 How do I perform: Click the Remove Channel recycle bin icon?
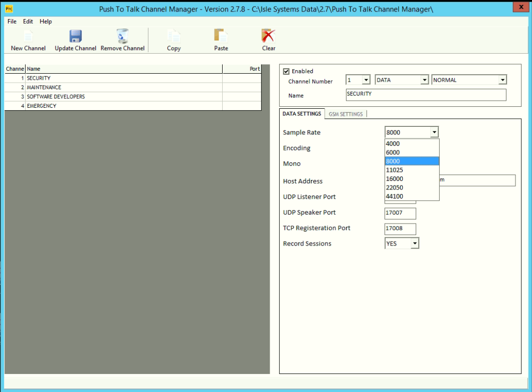(x=122, y=36)
